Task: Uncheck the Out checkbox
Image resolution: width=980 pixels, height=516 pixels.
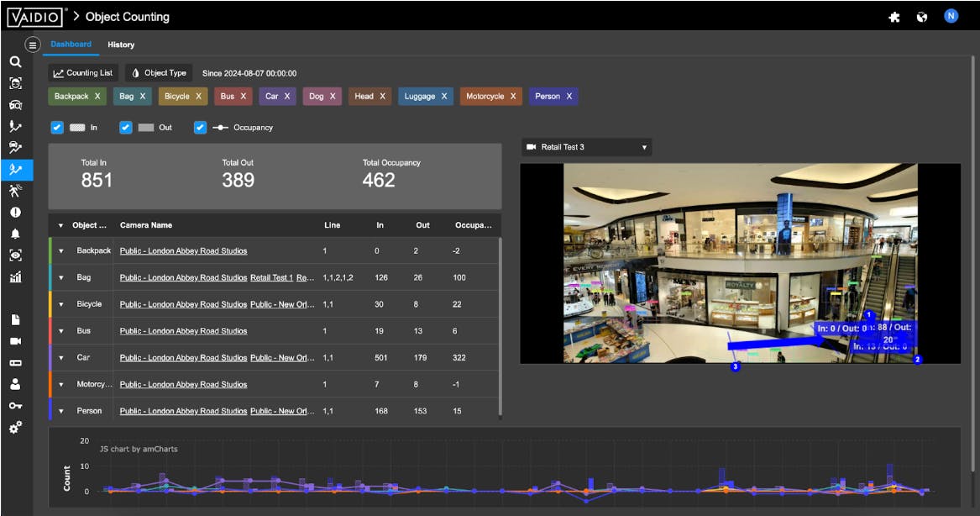Action: pos(126,128)
